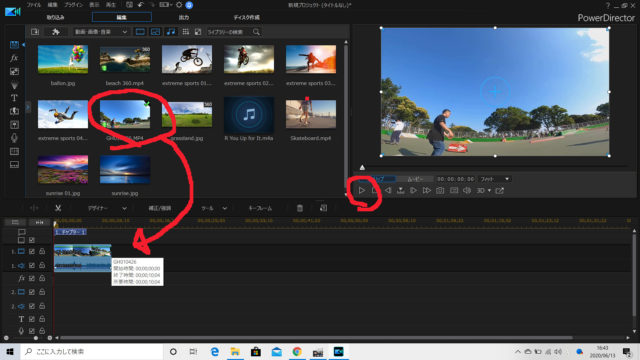Click the library search field

pos(229,32)
